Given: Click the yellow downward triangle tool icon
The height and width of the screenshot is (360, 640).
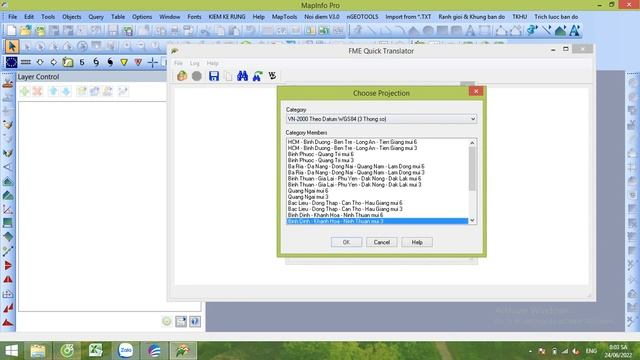Looking at the screenshot, I should [x=124, y=62].
